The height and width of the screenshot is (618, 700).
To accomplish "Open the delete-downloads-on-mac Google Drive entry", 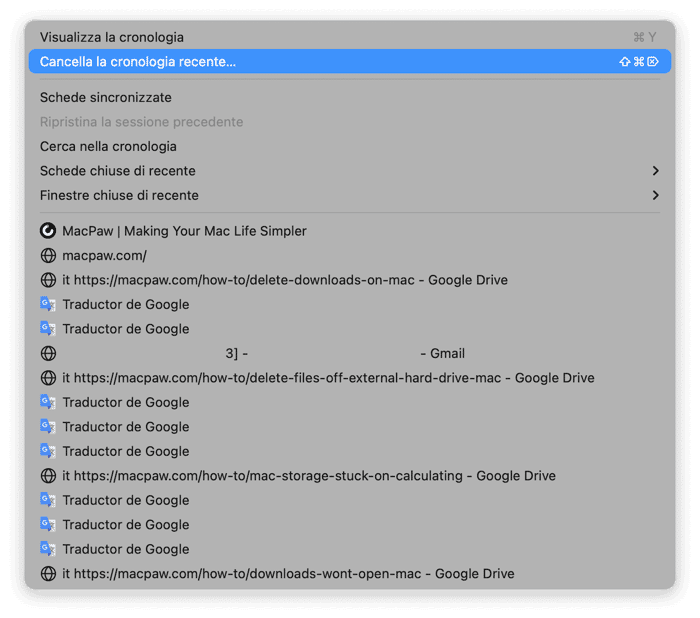I will coord(350,280).
